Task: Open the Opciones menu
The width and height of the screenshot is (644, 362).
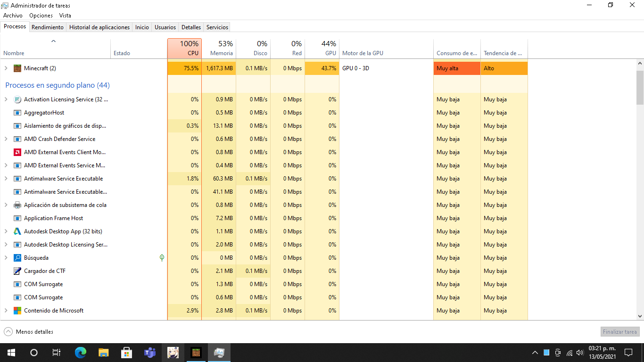Action: click(41, 16)
